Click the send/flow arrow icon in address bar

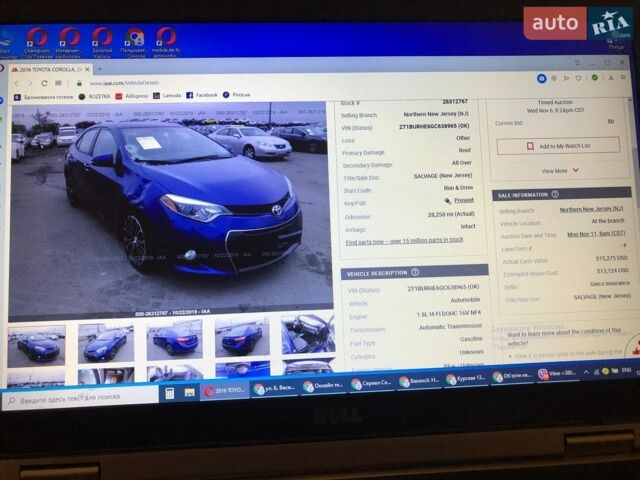567,78
